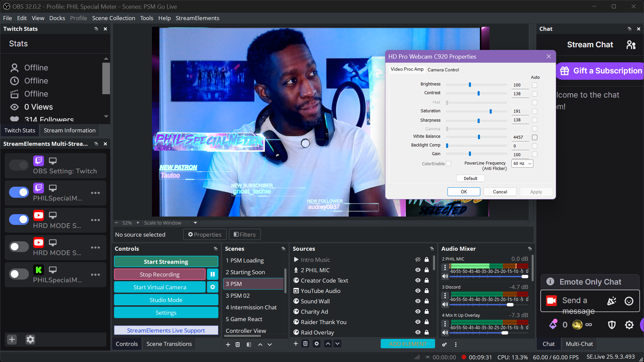Open chat settings gear icon
644x362 pixels.
point(629,325)
